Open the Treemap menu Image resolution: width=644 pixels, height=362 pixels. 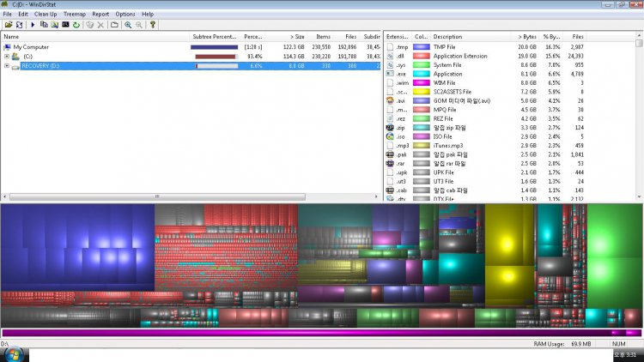pyautogui.click(x=75, y=14)
